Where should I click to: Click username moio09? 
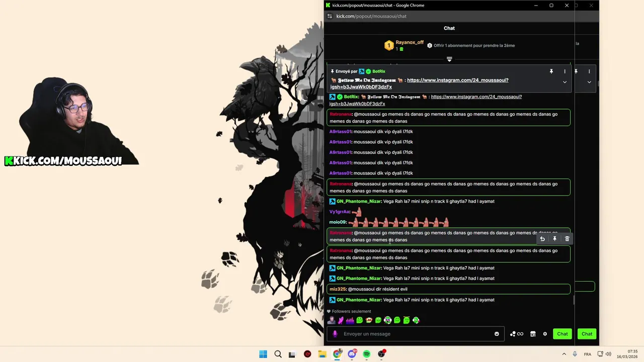pos(338,222)
